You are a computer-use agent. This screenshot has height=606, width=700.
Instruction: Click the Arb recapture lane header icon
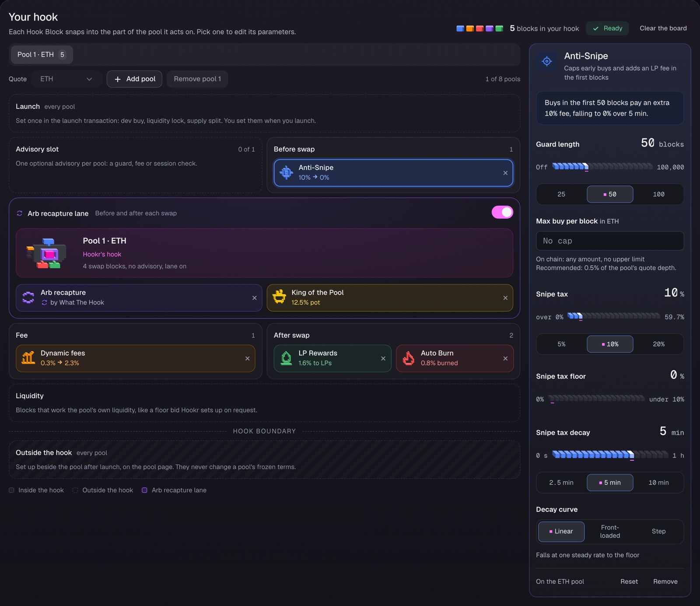[19, 213]
